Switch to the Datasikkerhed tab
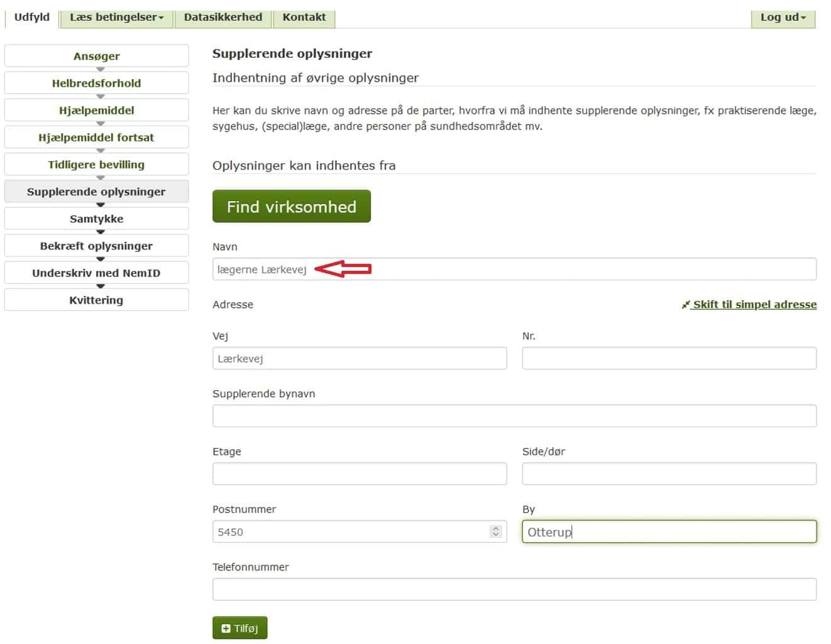The height and width of the screenshot is (644, 831). [x=223, y=17]
